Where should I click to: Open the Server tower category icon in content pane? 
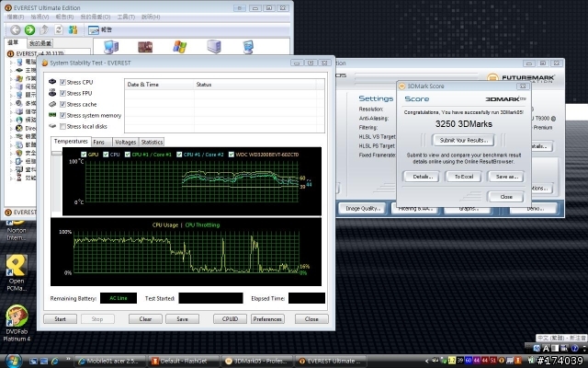pos(214,47)
